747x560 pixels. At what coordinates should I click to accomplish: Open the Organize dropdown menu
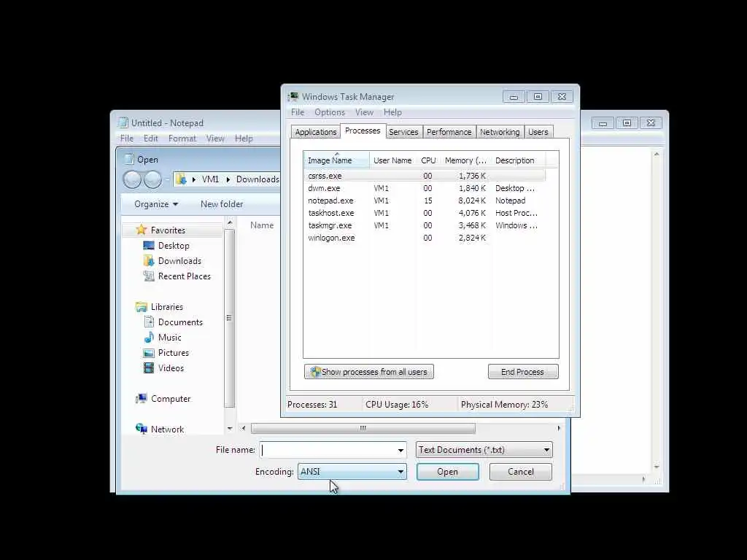click(x=156, y=204)
